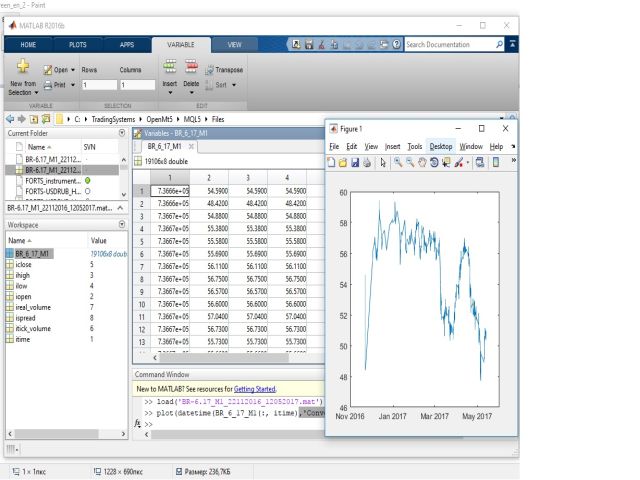Click the Link Plot icon in Figure 1
The height and width of the screenshot is (480, 640).
click(x=480, y=162)
